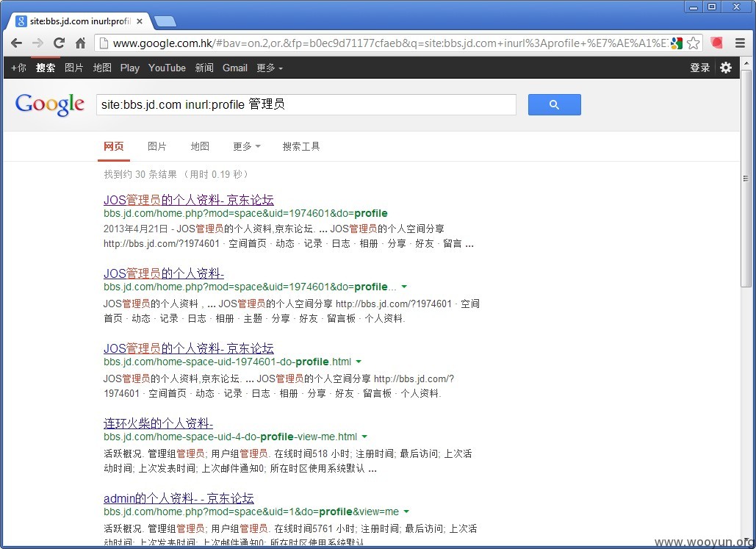Close the site:bbs.jd.com browser tab
This screenshot has height=549, width=756.
tap(140, 21)
